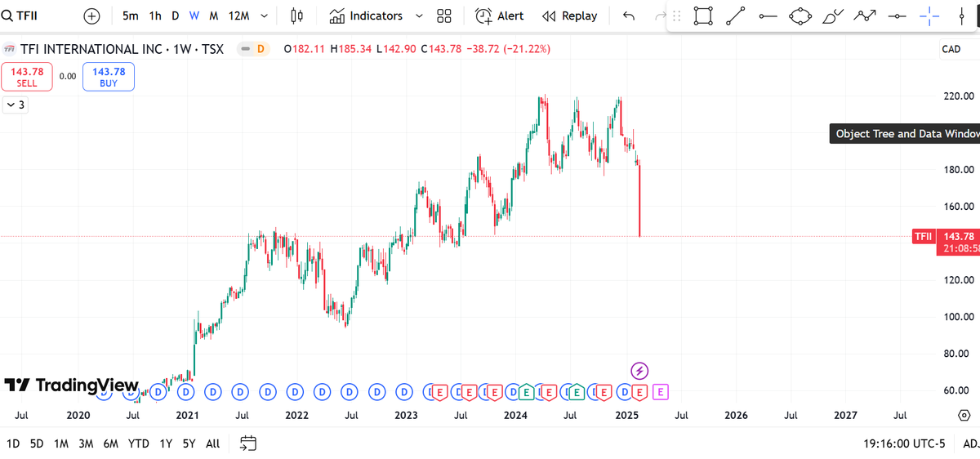Set date range to 3M
This screenshot has width=980, height=459.
(86, 443)
